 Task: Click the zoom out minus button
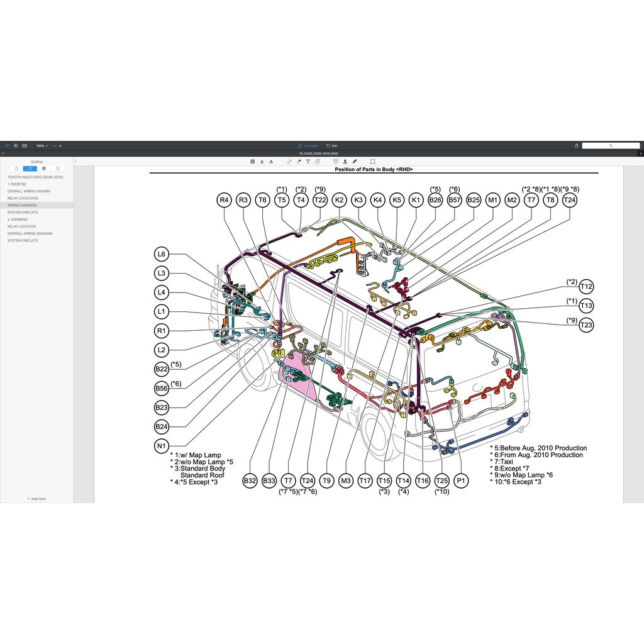click(x=54, y=145)
